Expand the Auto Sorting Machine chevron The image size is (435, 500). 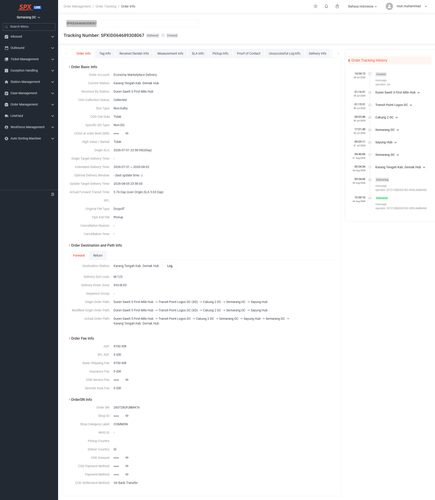[52, 139]
